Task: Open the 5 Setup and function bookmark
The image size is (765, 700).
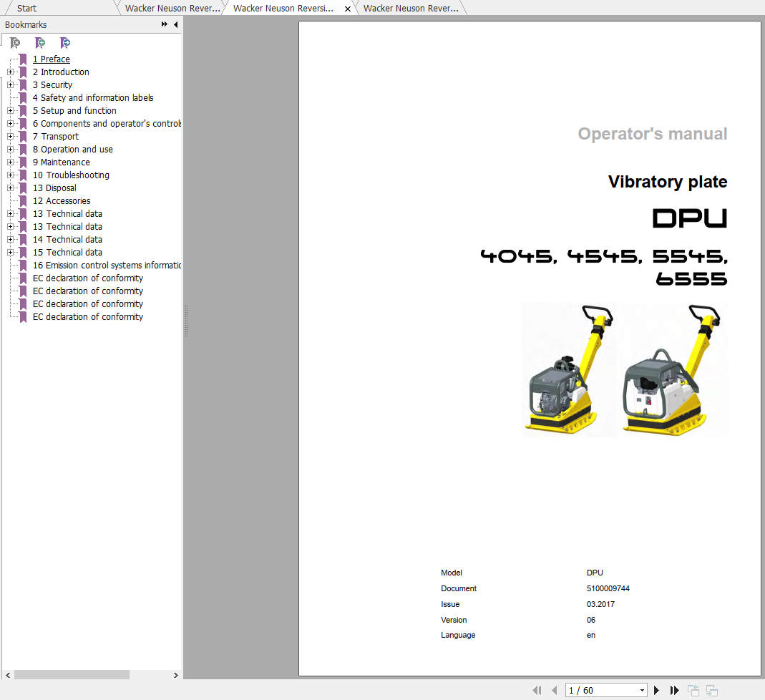Action: [x=74, y=111]
